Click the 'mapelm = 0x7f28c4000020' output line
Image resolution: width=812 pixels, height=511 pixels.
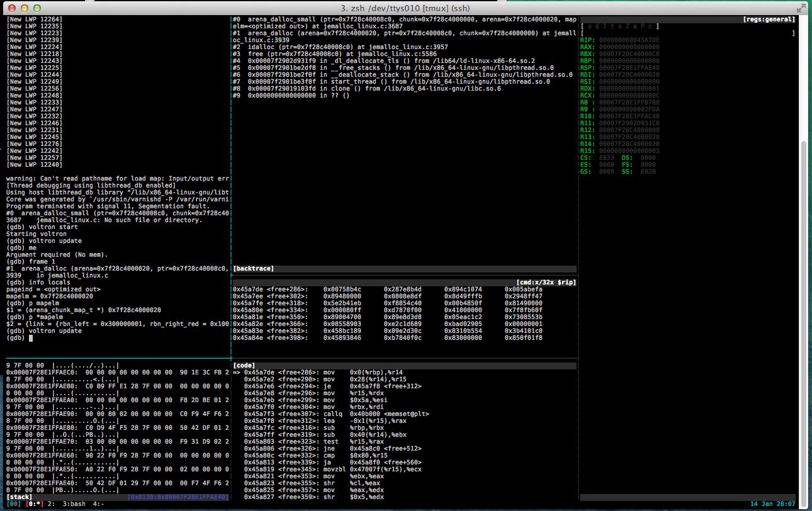click(x=50, y=296)
